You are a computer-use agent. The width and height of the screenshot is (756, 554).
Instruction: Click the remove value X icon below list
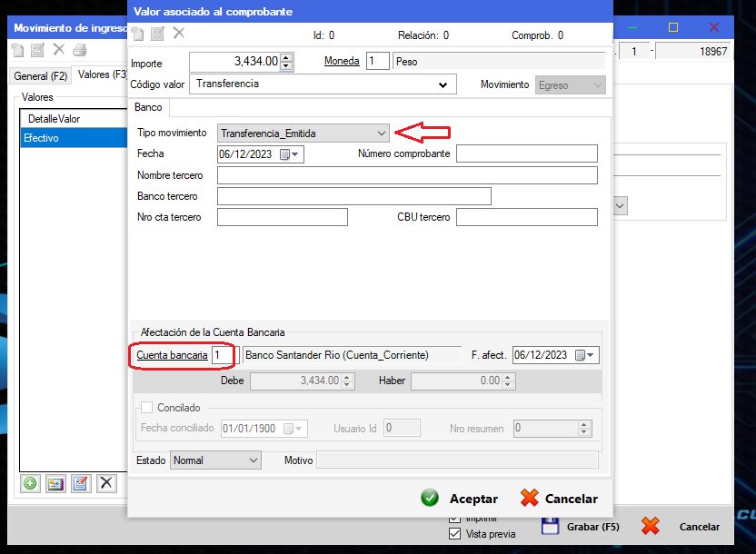(x=106, y=483)
